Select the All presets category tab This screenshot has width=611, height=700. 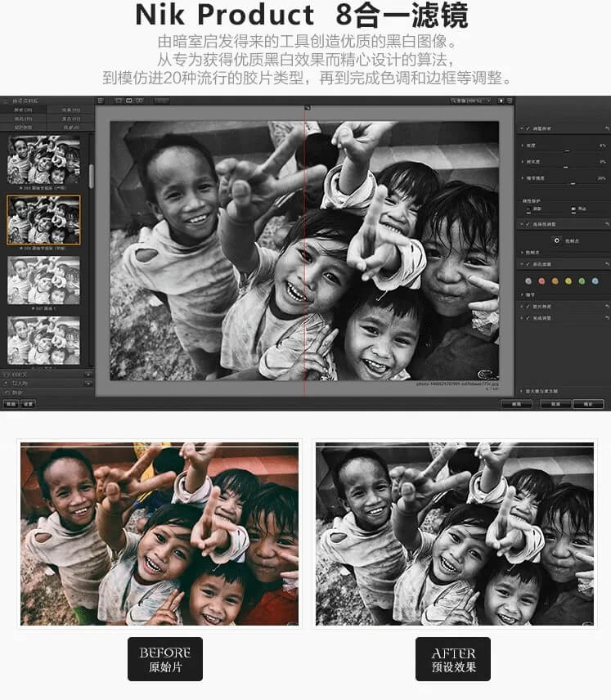tap(23, 110)
